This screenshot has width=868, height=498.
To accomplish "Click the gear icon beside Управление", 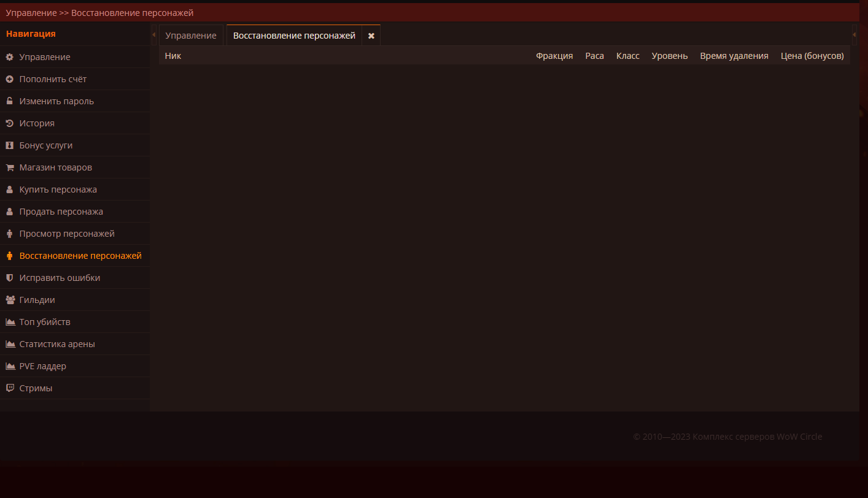I will pos(10,57).
